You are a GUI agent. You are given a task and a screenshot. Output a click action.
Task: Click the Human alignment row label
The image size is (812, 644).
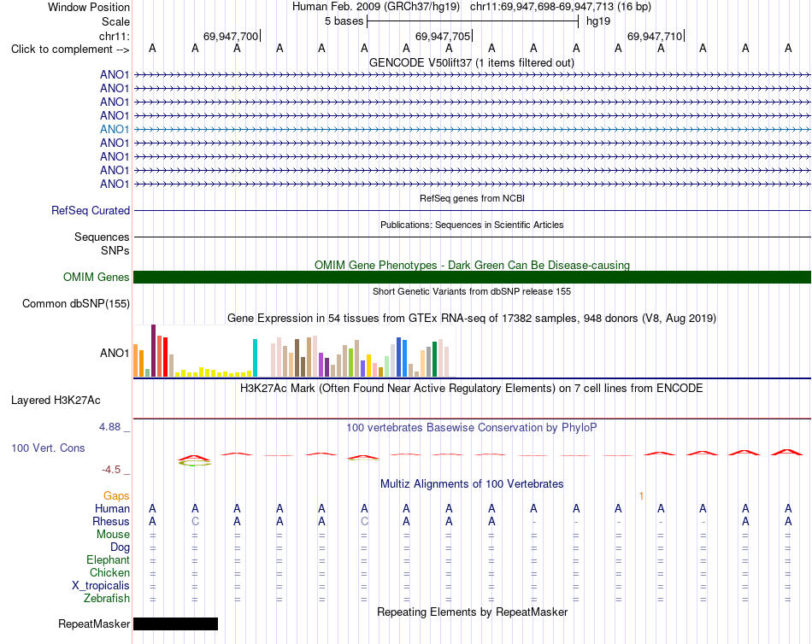[112, 509]
